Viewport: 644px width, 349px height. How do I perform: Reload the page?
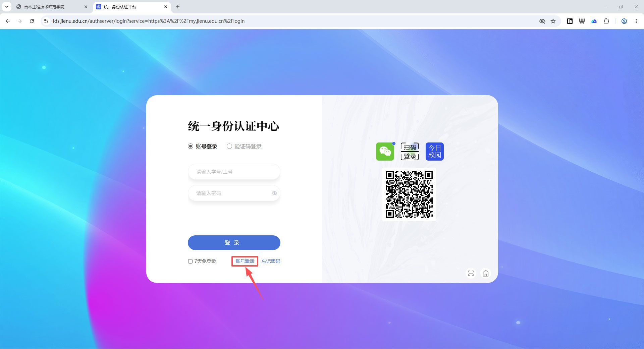[x=32, y=21]
